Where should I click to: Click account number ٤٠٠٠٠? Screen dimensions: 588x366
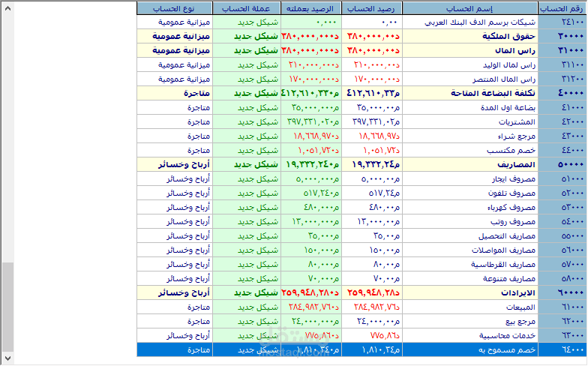(562, 94)
